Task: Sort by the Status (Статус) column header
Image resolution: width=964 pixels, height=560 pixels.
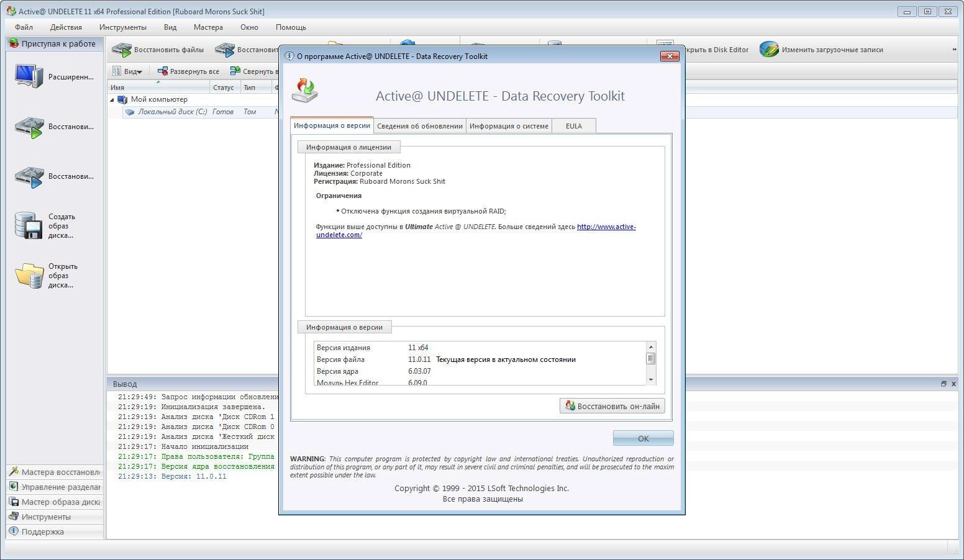Action: pos(225,87)
